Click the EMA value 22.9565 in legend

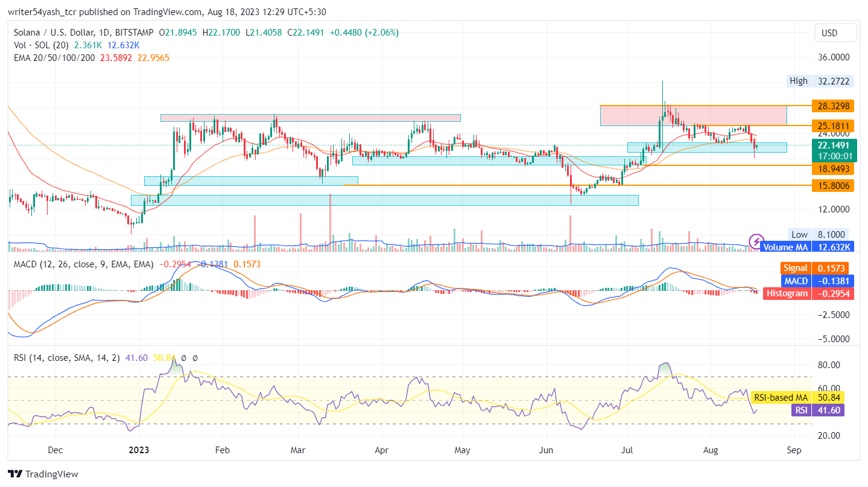154,58
